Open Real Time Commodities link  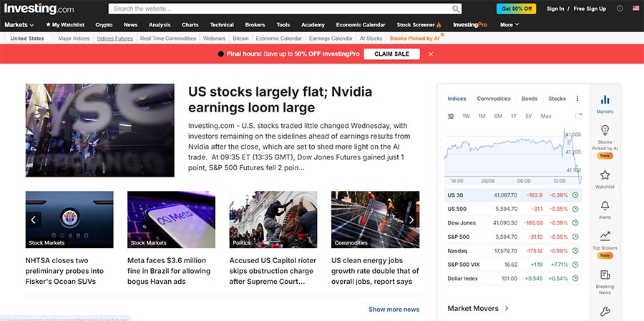[168, 38]
